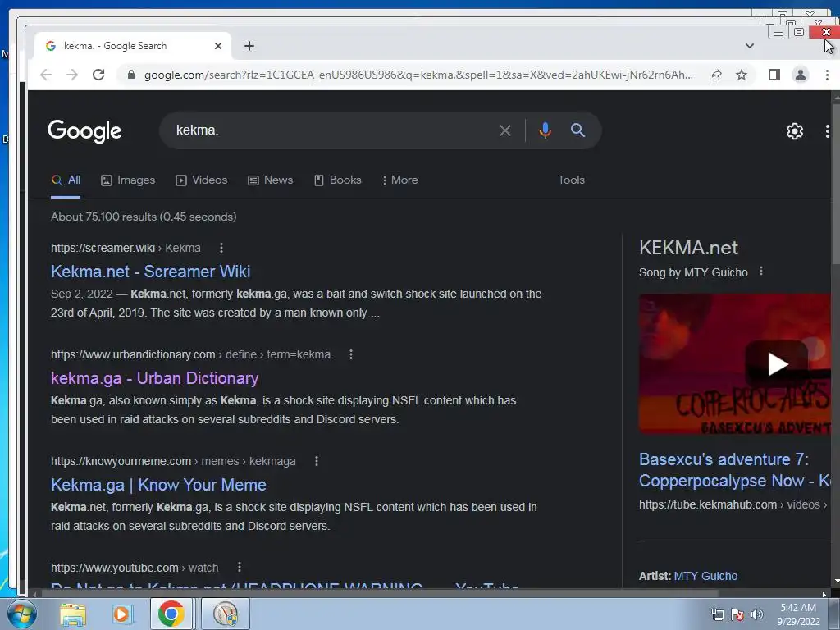Select the Chrome taskbar button

coord(171,614)
